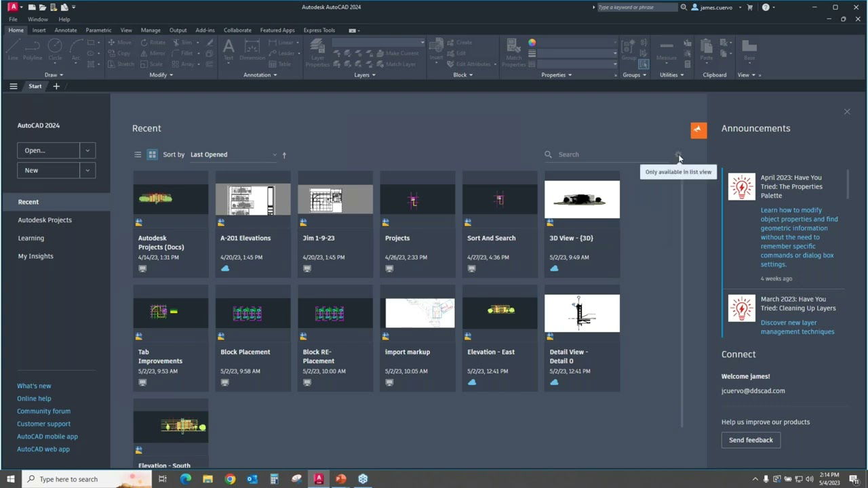Screen dimensions: 868x488
Task: Open the File menu
Action: [x=13, y=19]
